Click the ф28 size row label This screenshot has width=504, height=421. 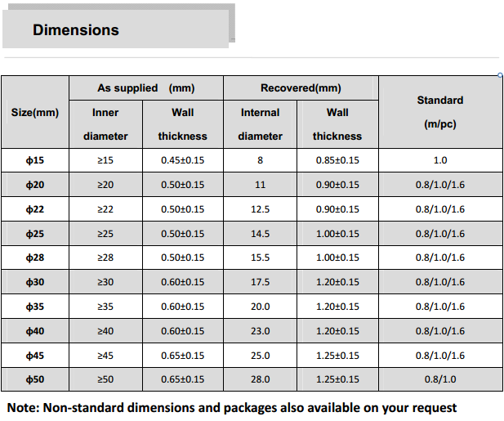pyautogui.click(x=35, y=258)
